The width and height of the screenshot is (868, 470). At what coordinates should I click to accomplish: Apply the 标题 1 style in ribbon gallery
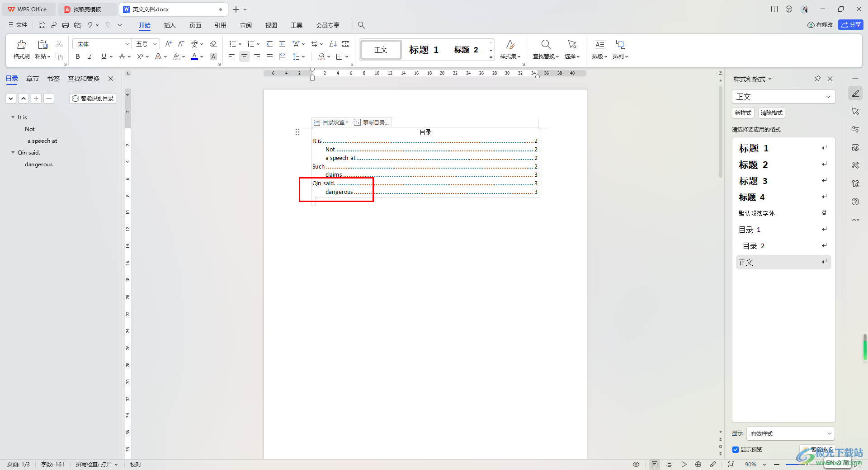pos(424,50)
